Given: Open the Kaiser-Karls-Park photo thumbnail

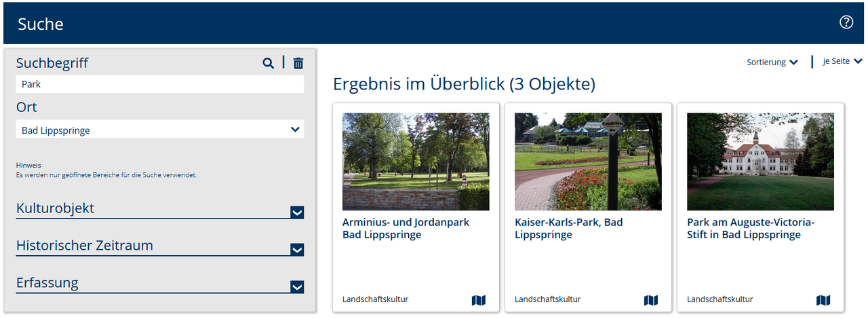Looking at the screenshot, I should pyautogui.click(x=588, y=162).
